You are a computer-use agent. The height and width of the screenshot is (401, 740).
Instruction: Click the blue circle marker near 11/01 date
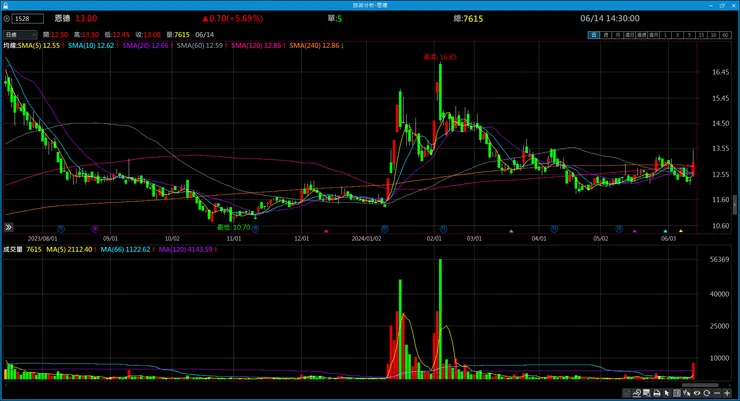(x=255, y=228)
